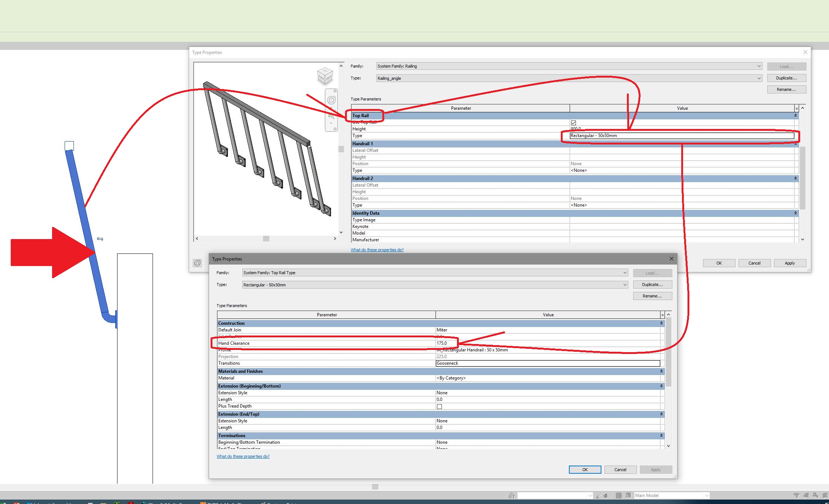Enable the Plus Tread Depth checkbox
The height and width of the screenshot is (504, 829).
point(440,406)
